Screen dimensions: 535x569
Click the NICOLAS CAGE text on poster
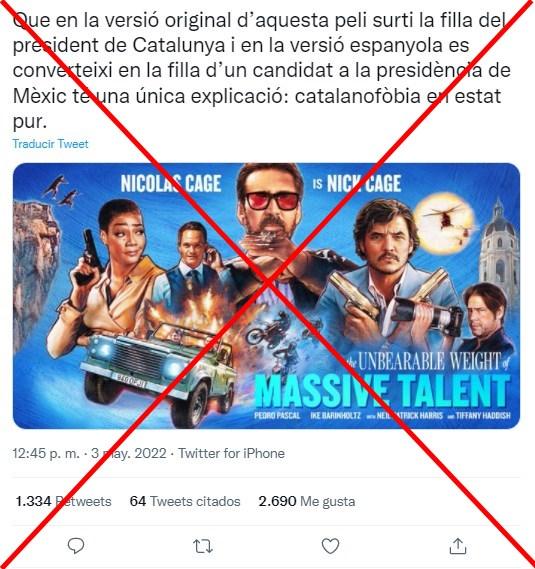tap(171, 183)
